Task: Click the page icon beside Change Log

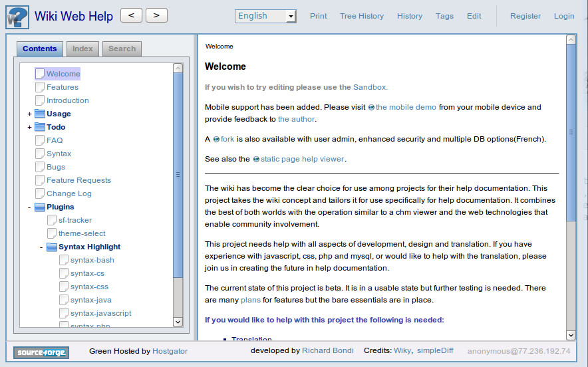Action: pyautogui.click(x=40, y=193)
